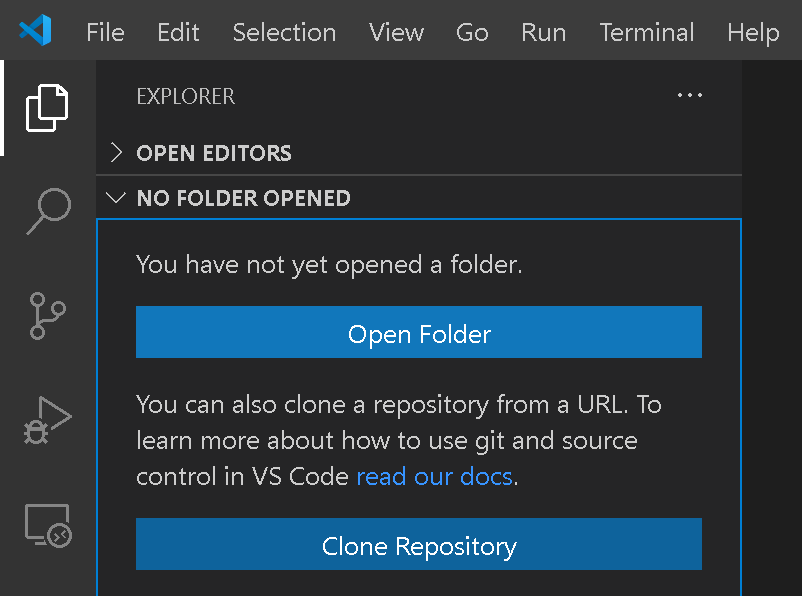Image resolution: width=802 pixels, height=596 pixels.
Task: Click the Open Folder button
Action: click(419, 332)
